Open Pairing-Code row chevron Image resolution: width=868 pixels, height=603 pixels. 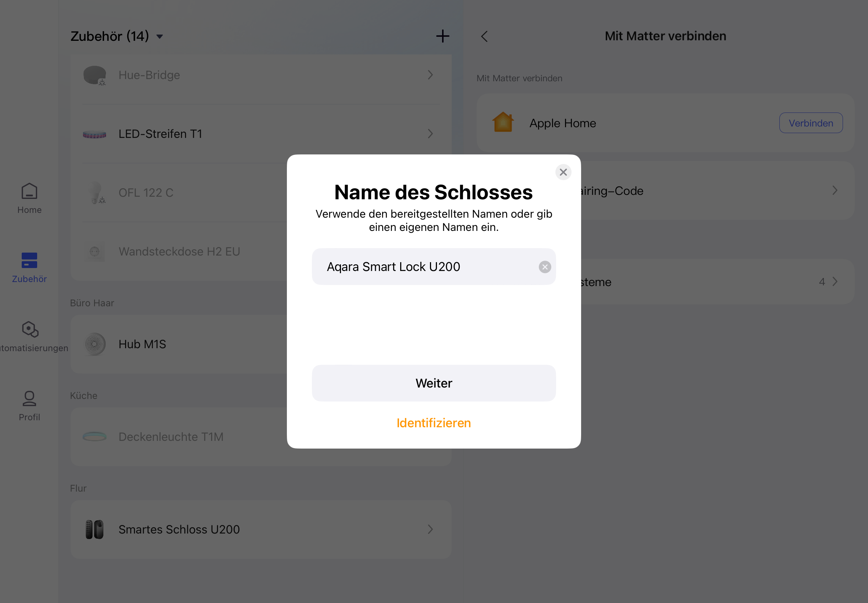835,190
